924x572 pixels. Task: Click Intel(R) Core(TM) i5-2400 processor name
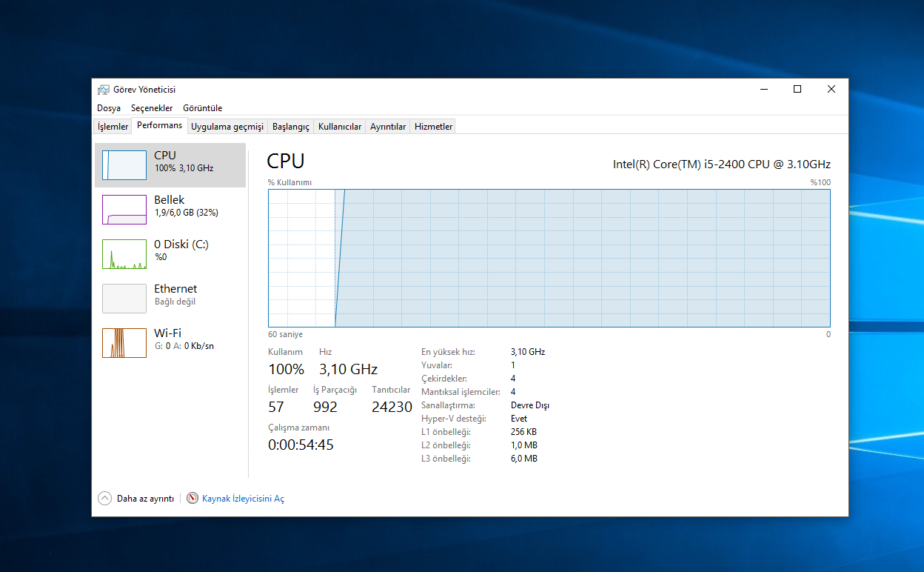[x=722, y=164]
